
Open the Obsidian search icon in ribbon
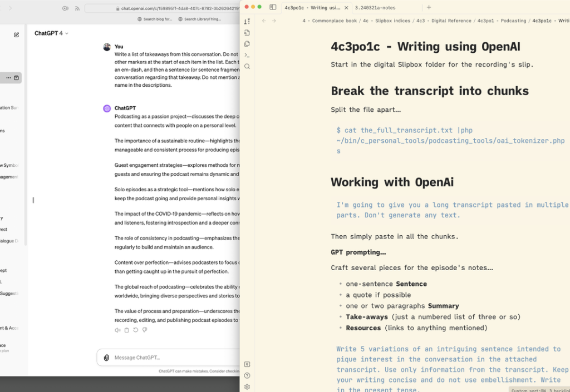(x=247, y=66)
